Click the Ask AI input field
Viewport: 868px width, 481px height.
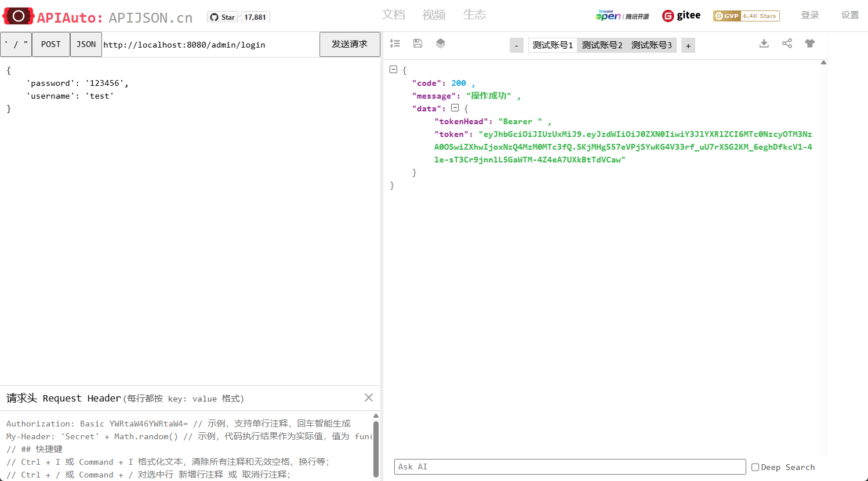tap(569, 467)
